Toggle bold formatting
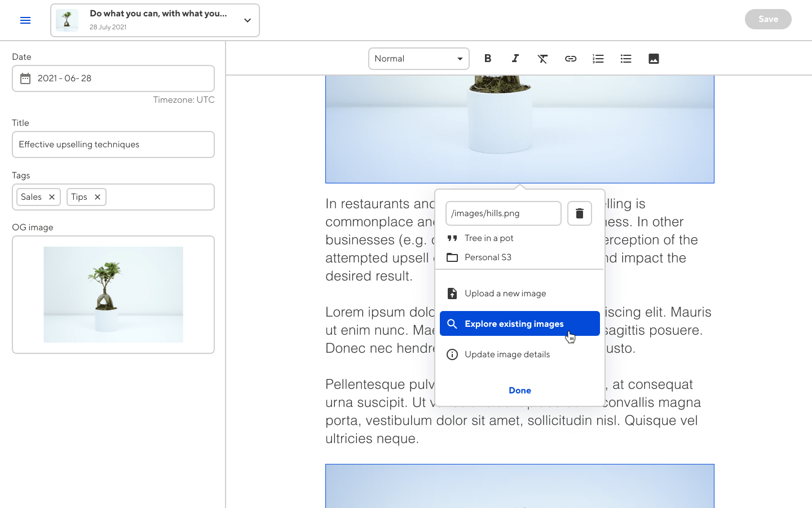 point(488,59)
